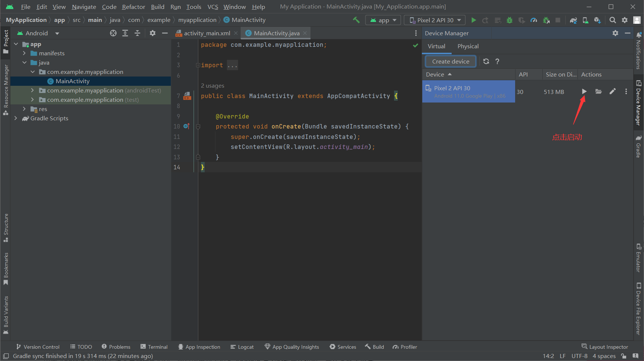Expand the res folder
Viewport: 644px width, 361px height.
point(24,109)
